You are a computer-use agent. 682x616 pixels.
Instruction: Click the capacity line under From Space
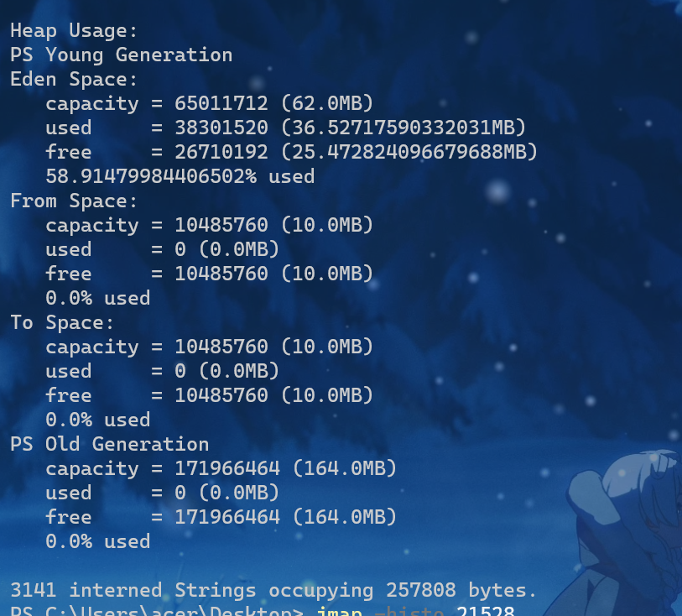[209, 225]
